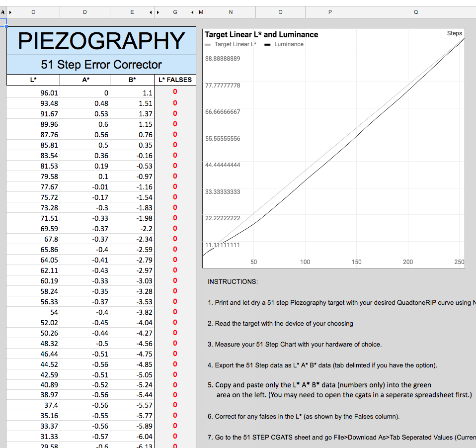Select the L* cell with value 87.76
This screenshot has width=476, height=448.
33,135
